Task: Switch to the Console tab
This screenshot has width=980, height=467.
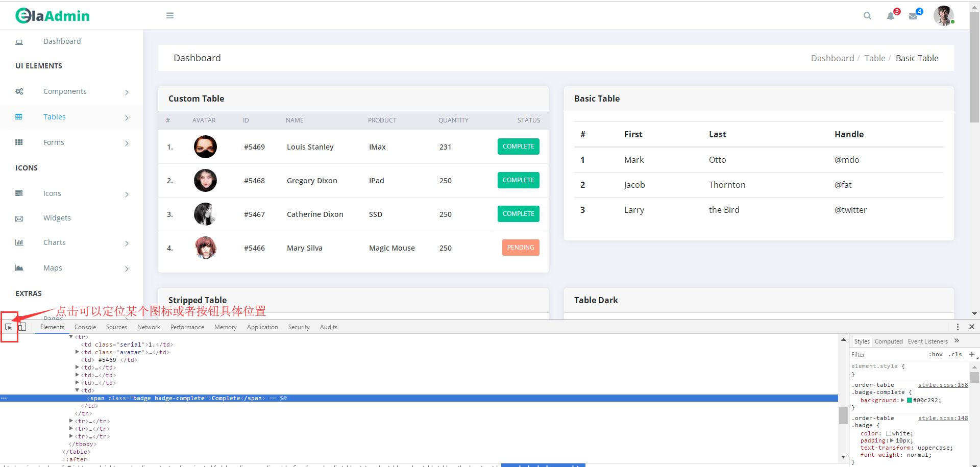Action: [85, 327]
